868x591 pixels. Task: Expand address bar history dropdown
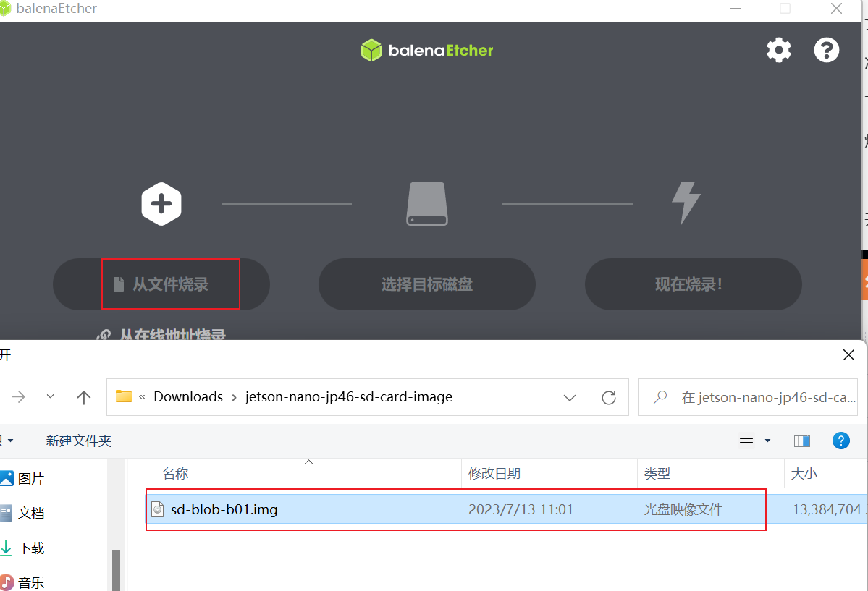click(570, 397)
